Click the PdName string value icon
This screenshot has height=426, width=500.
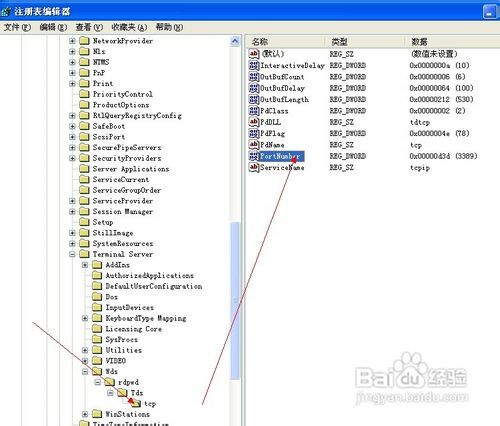coord(254,145)
